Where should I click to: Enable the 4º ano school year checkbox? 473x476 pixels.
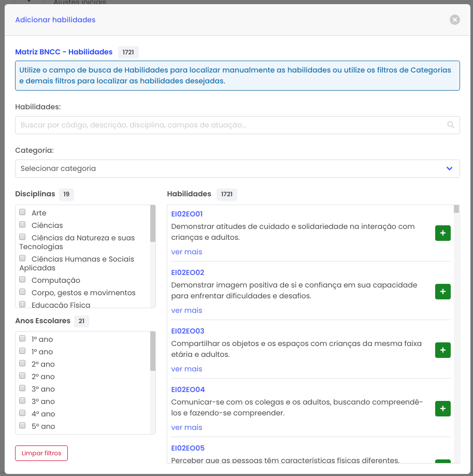pos(22,413)
